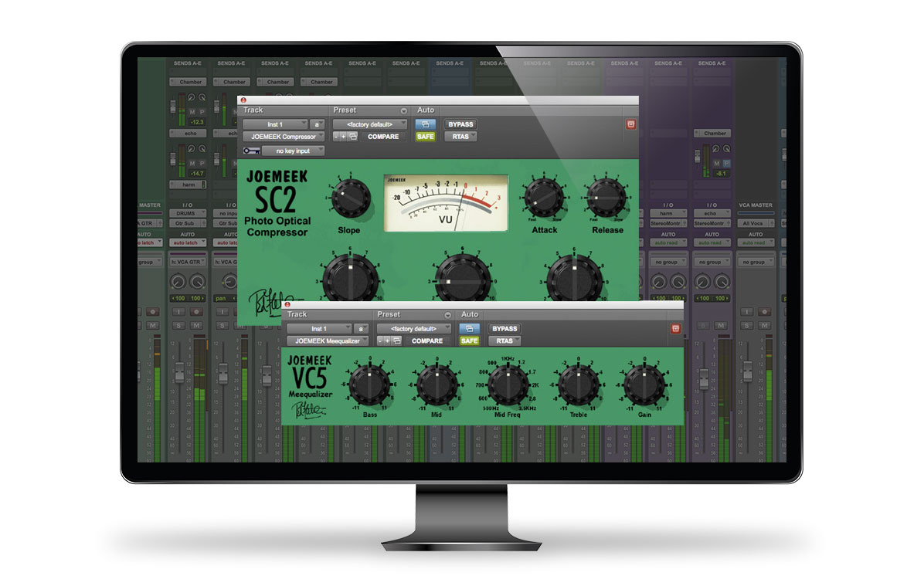This screenshot has width=924, height=586.
Task: Toggle SAFE automation in the Compressor window
Action: (425, 137)
